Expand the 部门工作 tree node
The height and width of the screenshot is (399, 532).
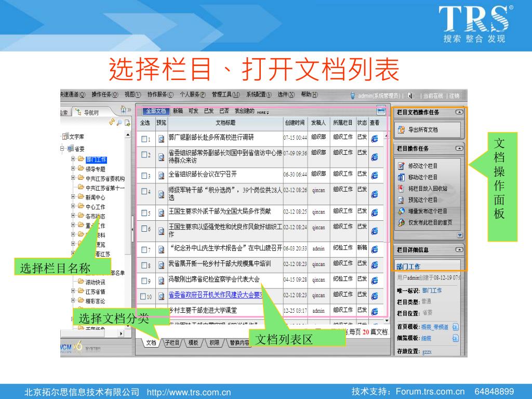pyautogui.click(x=73, y=158)
